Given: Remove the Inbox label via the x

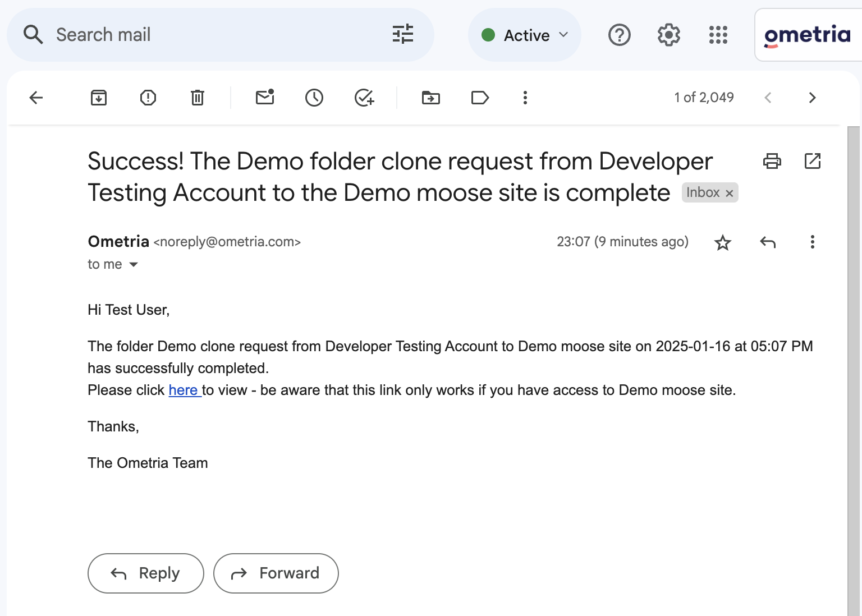Looking at the screenshot, I should (730, 193).
